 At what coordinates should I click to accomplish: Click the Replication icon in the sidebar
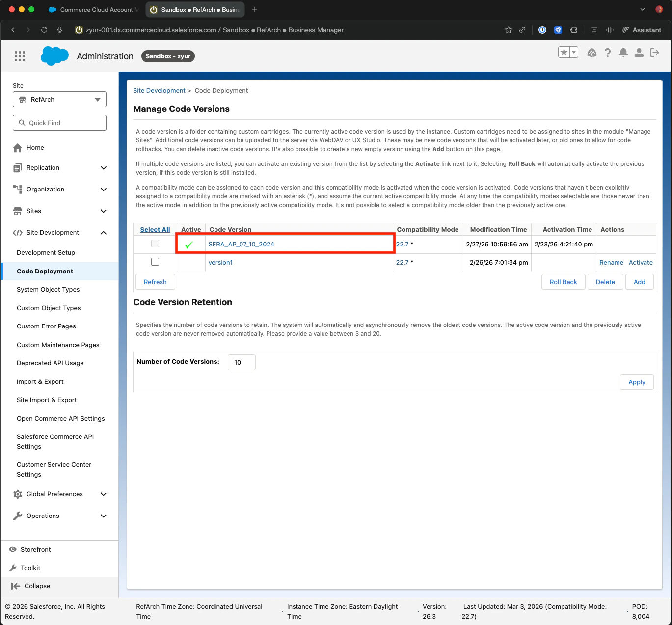(x=18, y=168)
